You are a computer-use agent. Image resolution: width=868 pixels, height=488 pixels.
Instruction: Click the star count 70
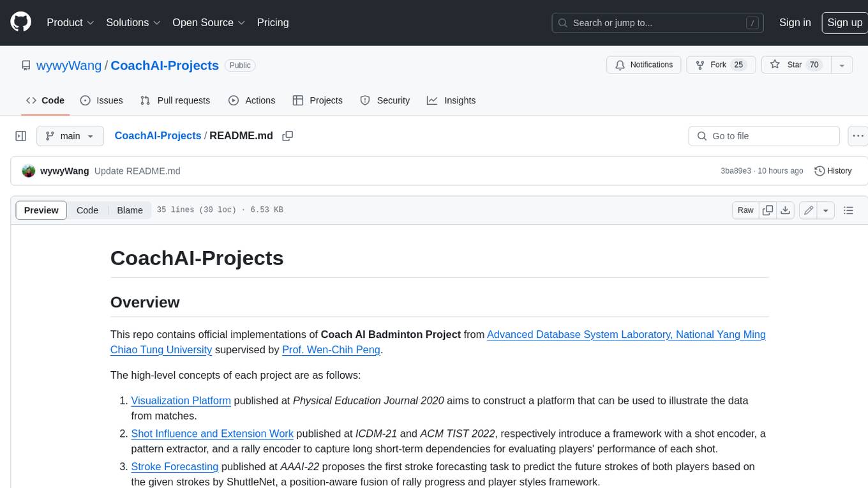click(x=814, y=65)
